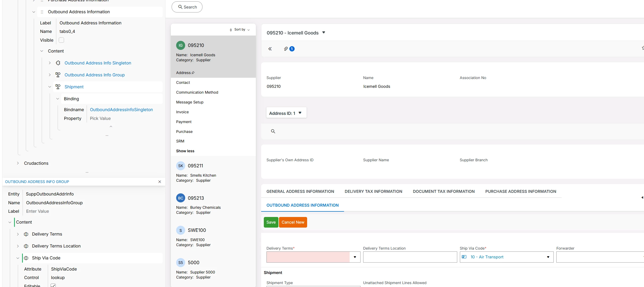
Task: Open the Delivery Terms dropdown arrow
Action: [355, 257]
